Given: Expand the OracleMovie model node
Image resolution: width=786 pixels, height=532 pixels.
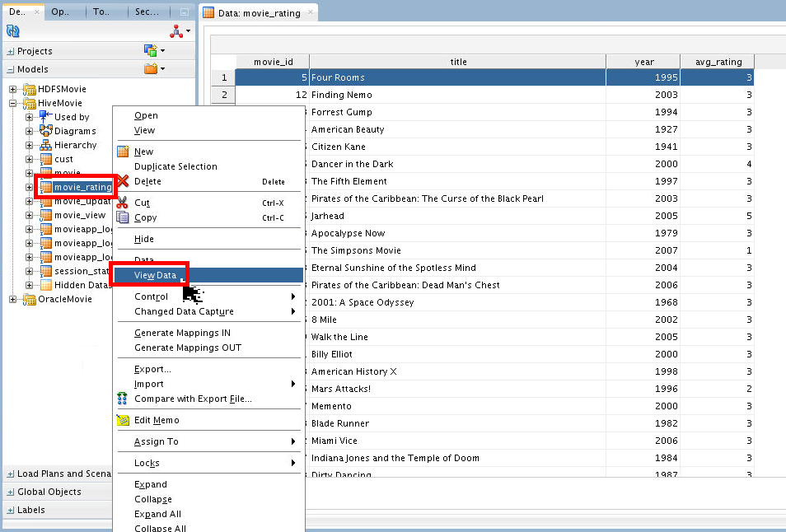Looking at the screenshot, I should [13, 300].
